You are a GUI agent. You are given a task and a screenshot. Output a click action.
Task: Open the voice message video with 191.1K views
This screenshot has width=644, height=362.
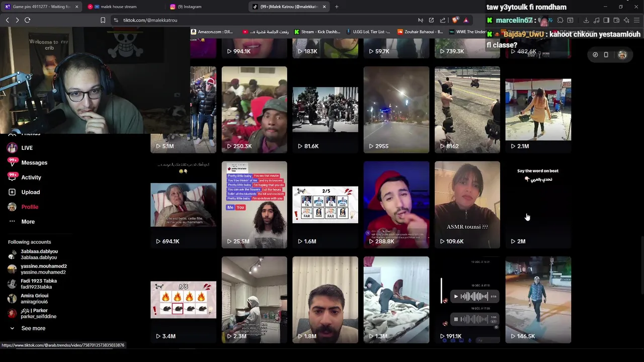point(467,300)
